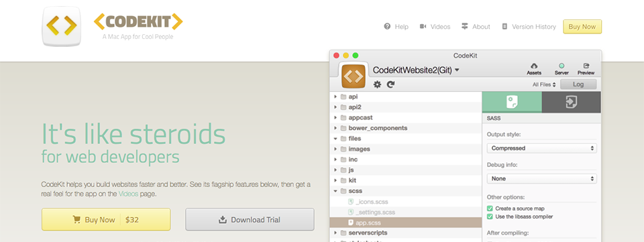Click the CodeKit app logo icon

coord(62,26)
